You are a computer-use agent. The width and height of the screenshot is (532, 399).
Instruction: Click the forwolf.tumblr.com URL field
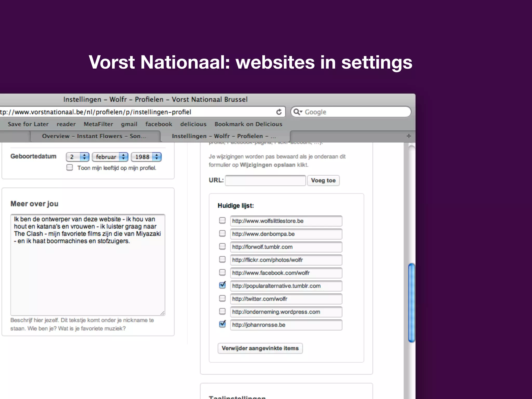[286, 247]
